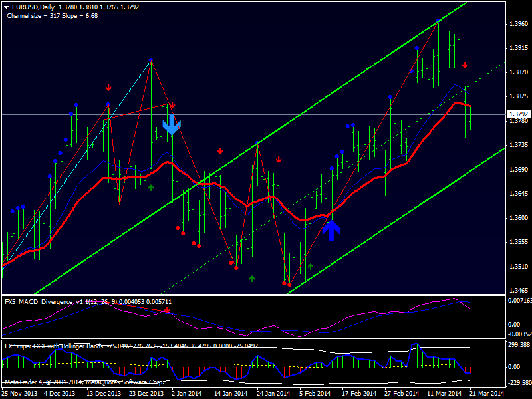Image resolution: width=532 pixels, height=399 pixels.
Task: Click 1.3645 on the price axis
Action: pyautogui.click(x=519, y=194)
